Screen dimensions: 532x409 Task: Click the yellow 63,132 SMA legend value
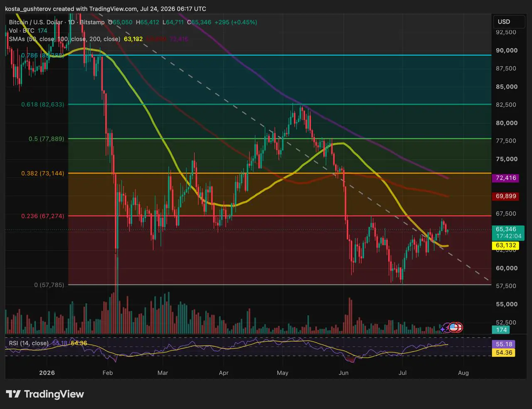[x=133, y=39]
